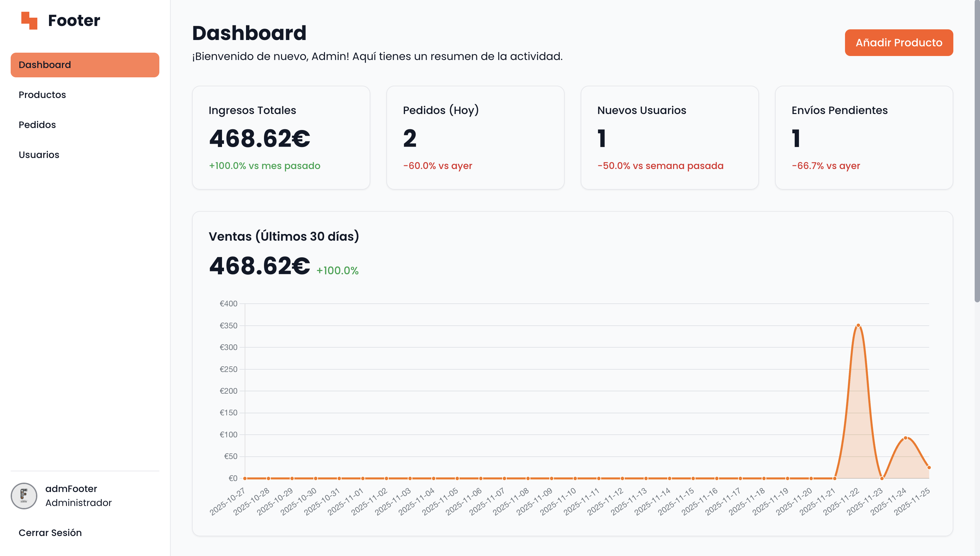Click the admFooter username text
This screenshot has height=556, width=980.
click(x=71, y=489)
